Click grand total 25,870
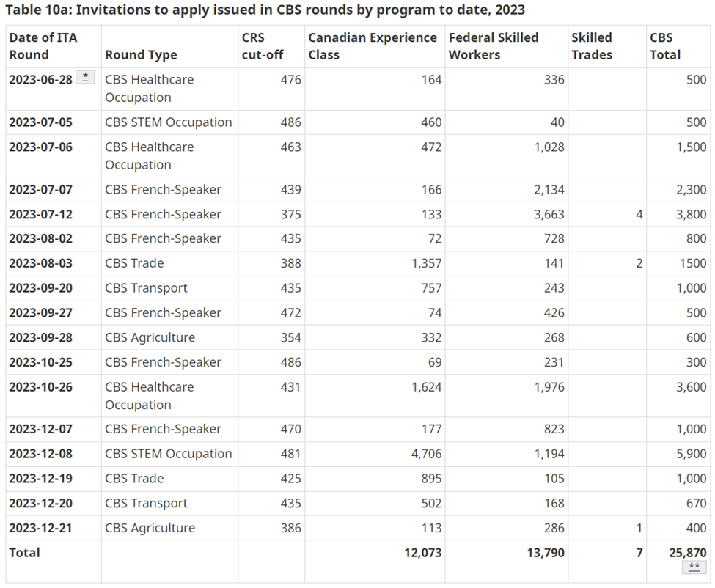 (688, 553)
